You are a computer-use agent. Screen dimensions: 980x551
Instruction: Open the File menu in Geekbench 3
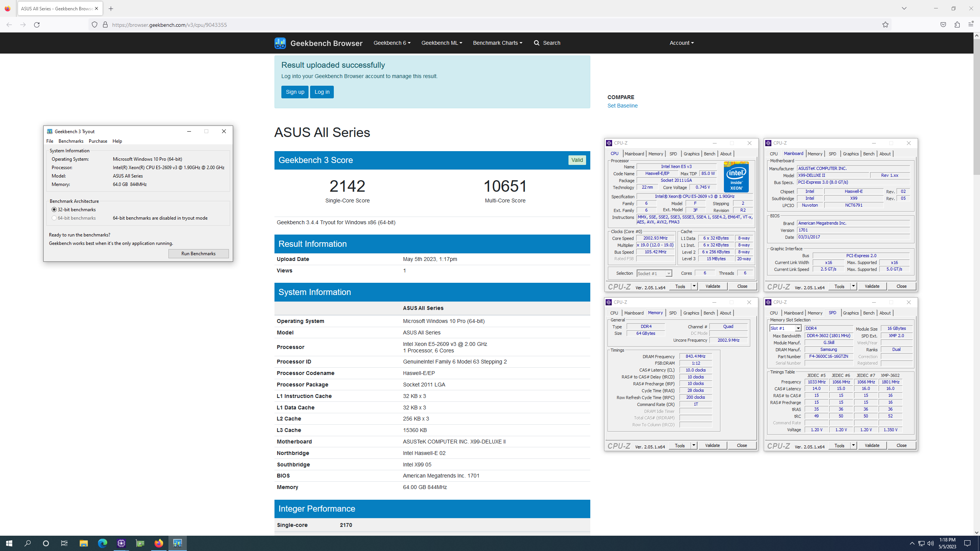[50, 141]
